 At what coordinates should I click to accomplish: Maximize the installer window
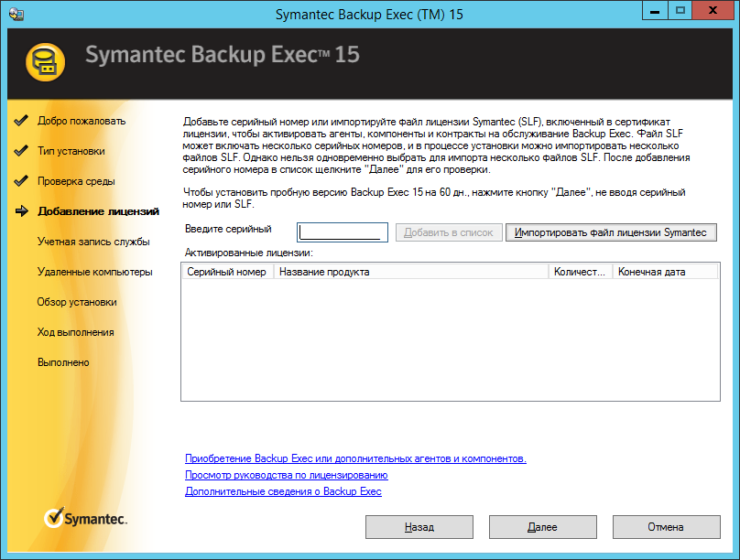(x=680, y=11)
